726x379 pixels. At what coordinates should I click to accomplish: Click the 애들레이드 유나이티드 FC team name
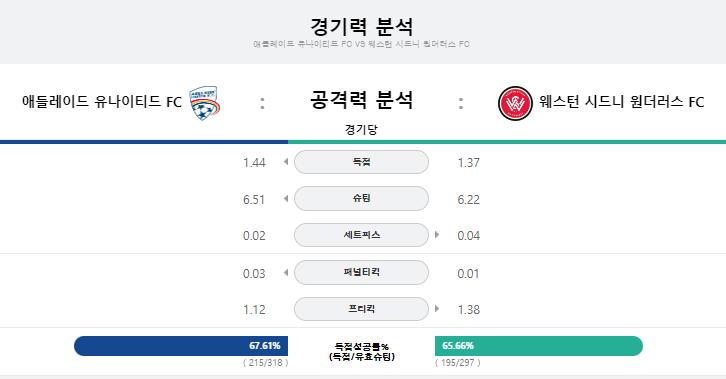coord(102,101)
